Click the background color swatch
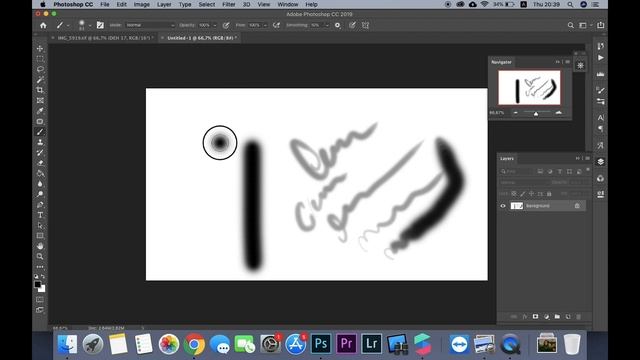 [x=42, y=289]
